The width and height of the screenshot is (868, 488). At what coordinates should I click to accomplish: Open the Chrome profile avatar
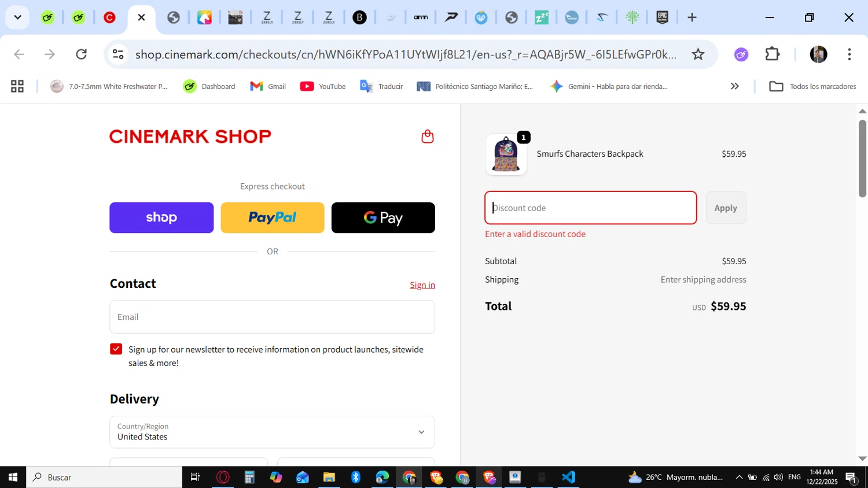(x=818, y=54)
